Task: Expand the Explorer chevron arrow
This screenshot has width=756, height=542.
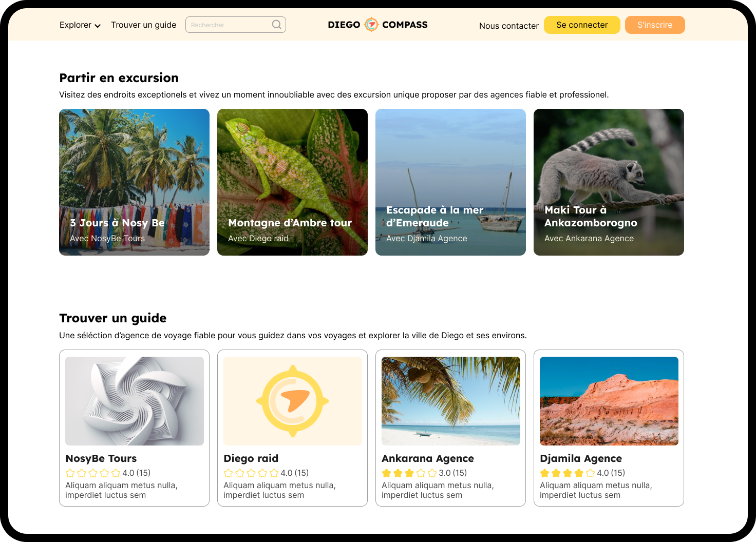Action: pyautogui.click(x=98, y=26)
